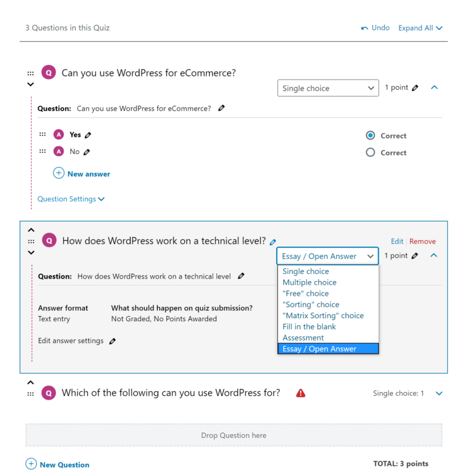This screenshot has height=476, width=466.
Task: Click the Drop Question here area
Action: (x=234, y=435)
